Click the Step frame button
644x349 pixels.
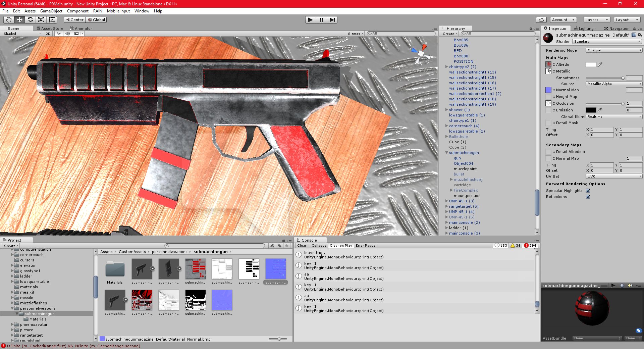pyautogui.click(x=332, y=20)
